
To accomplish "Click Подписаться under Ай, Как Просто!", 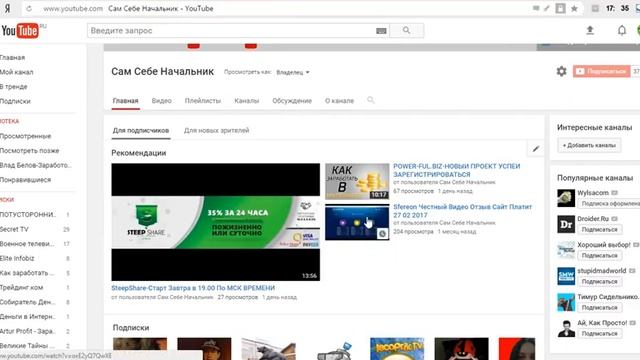I will pyautogui.click(x=600, y=334).
